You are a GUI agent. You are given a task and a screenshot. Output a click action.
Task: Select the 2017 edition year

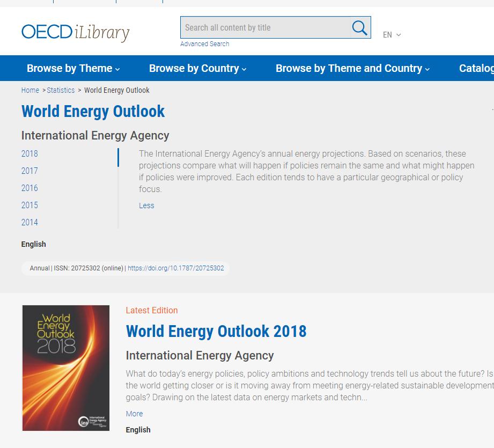[30, 171]
